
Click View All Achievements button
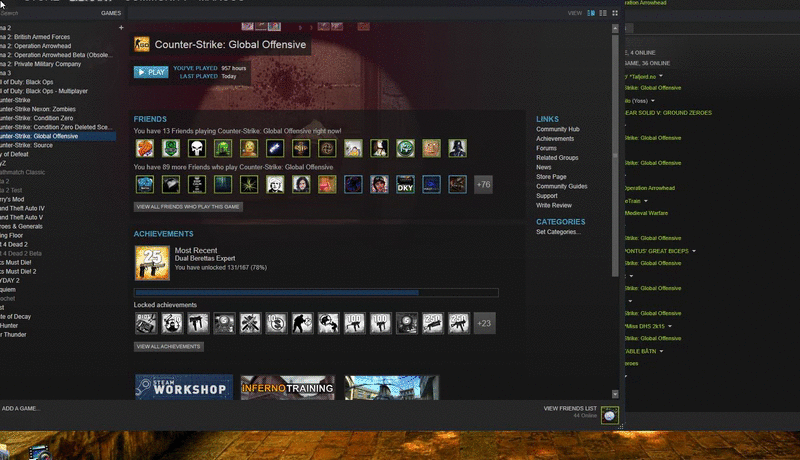coord(169,347)
